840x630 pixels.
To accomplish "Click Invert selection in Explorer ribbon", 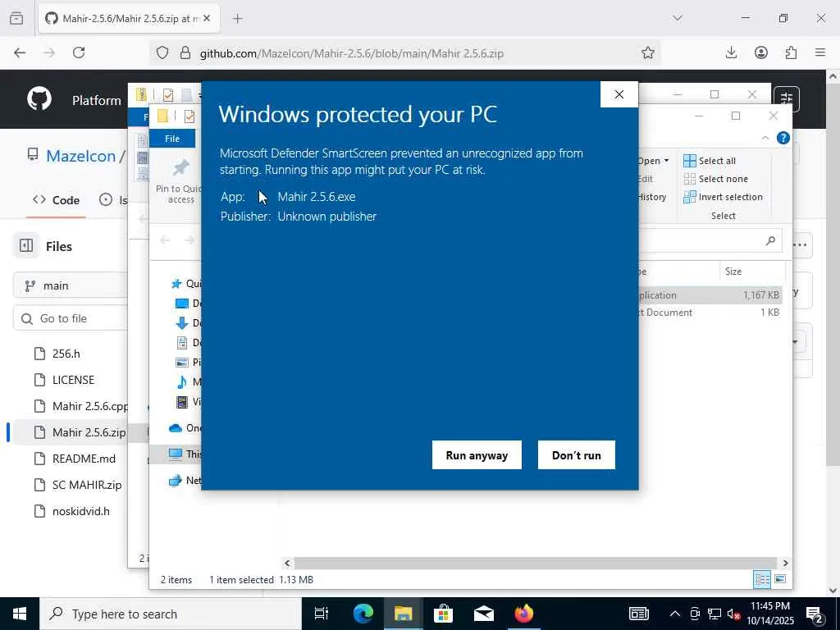I will click(724, 197).
